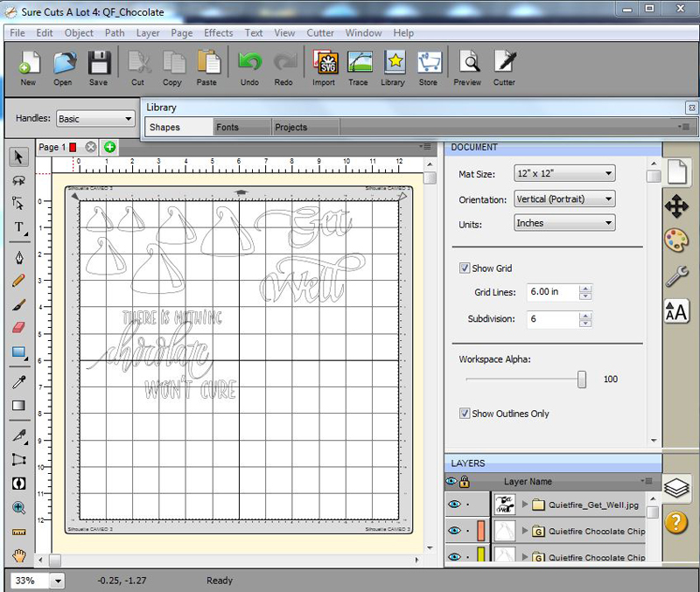
Task: Select the Eraser tool in left toolbar
Action: (x=18, y=328)
